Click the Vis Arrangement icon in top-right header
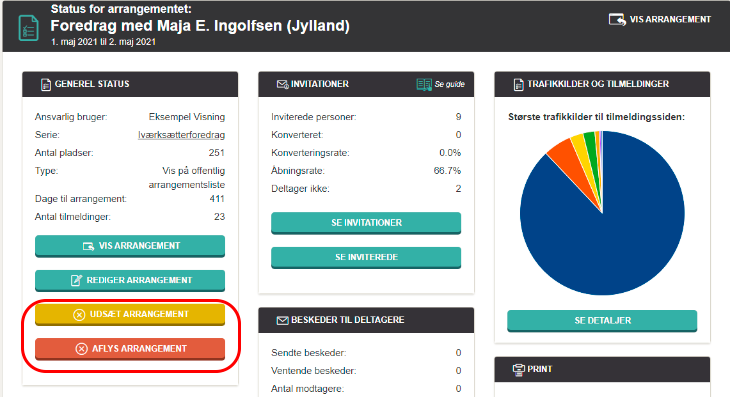 click(617, 20)
